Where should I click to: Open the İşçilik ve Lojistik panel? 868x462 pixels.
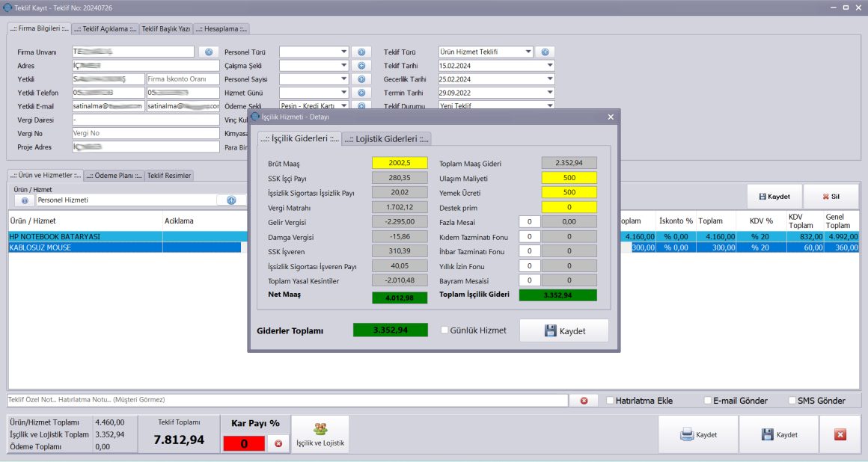click(x=320, y=434)
